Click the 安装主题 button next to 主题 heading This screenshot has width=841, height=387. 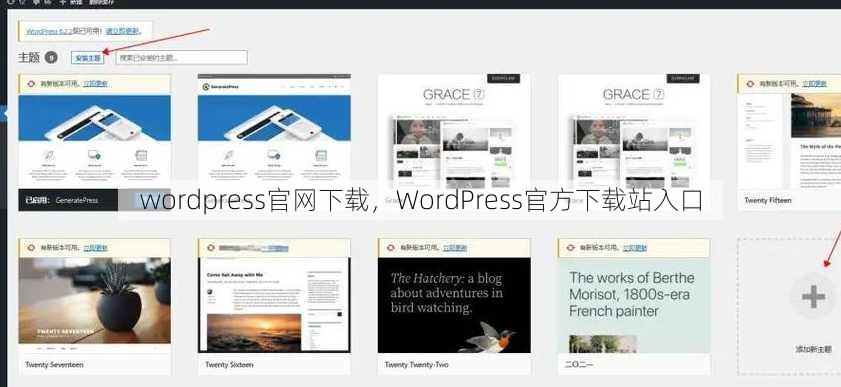coord(87,57)
